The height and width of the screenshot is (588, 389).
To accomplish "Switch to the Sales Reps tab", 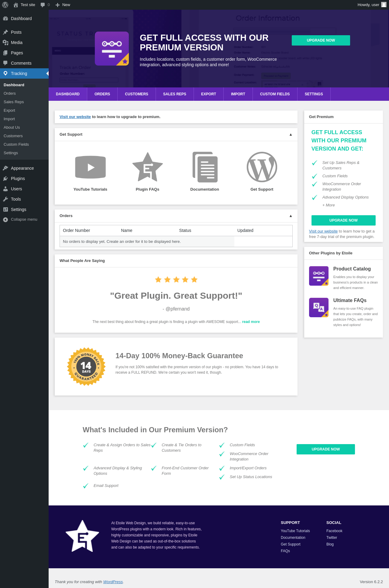I will [x=174, y=94].
